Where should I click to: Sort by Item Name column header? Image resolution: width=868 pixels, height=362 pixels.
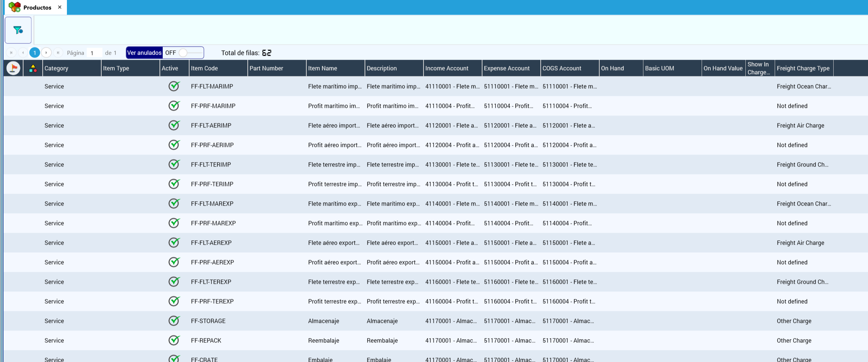click(335, 68)
